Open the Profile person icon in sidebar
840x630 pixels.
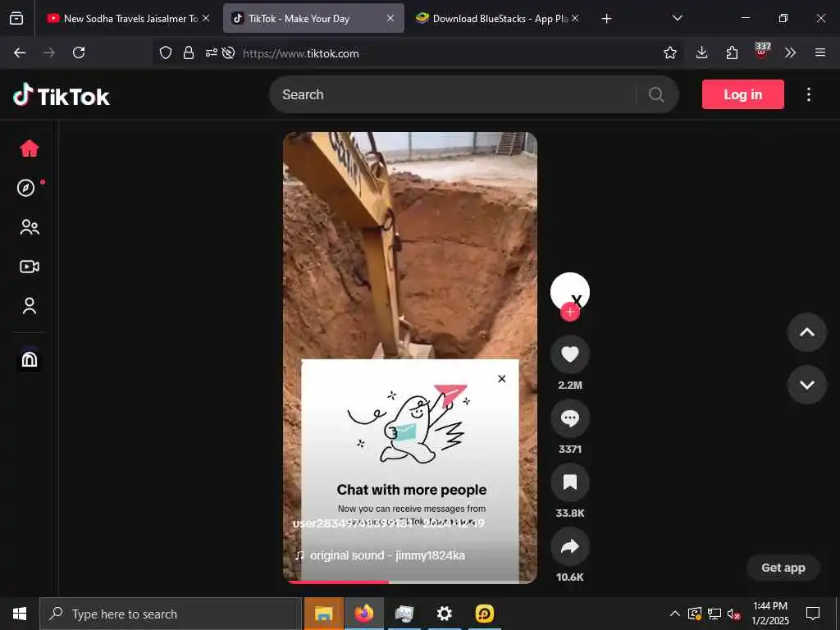coord(30,306)
